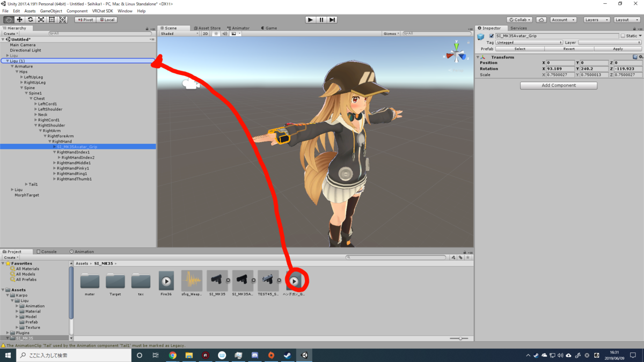Enable the Static checkbox
The width and height of the screenshot is (644, 362).
623,36
